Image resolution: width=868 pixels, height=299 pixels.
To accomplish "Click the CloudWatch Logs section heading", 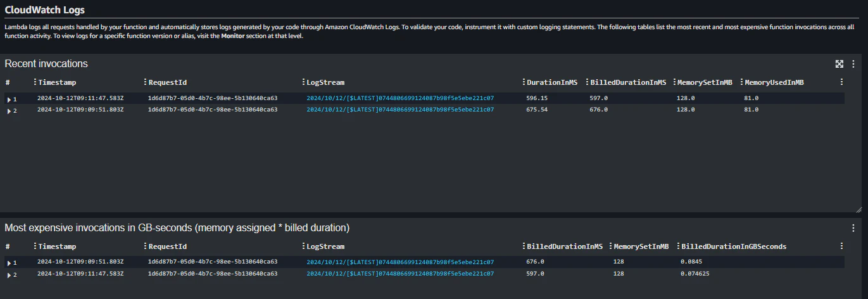I will 45,10.
